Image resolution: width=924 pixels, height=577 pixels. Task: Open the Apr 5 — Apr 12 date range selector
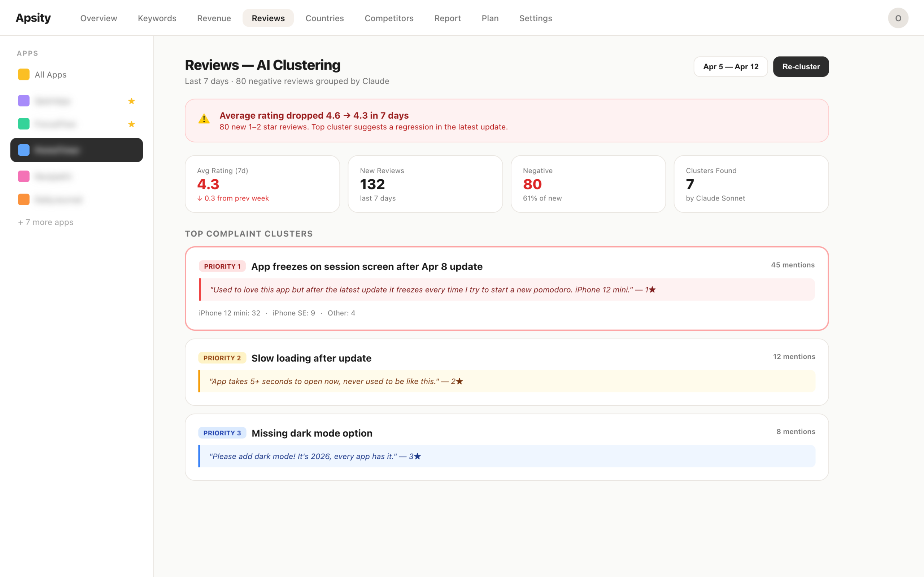coord(731,66)
